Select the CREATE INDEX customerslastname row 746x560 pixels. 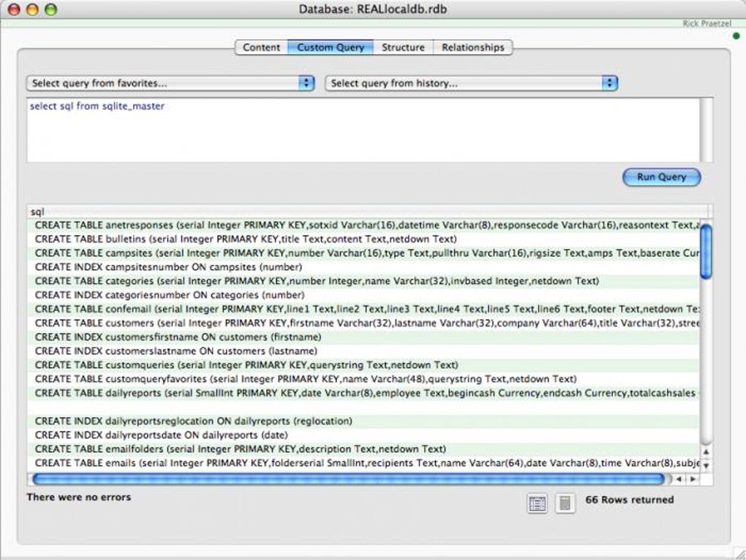pos(363,352)
